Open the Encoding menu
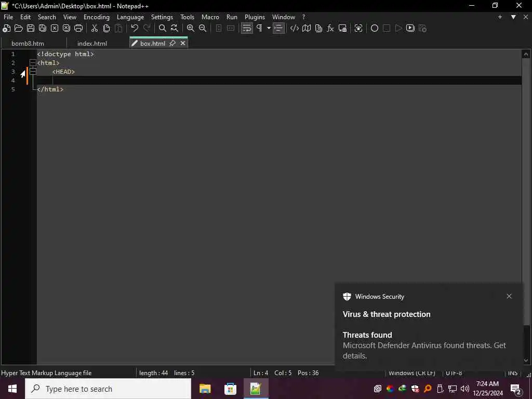Screen dimensions: 532x399 coord(97,17)
